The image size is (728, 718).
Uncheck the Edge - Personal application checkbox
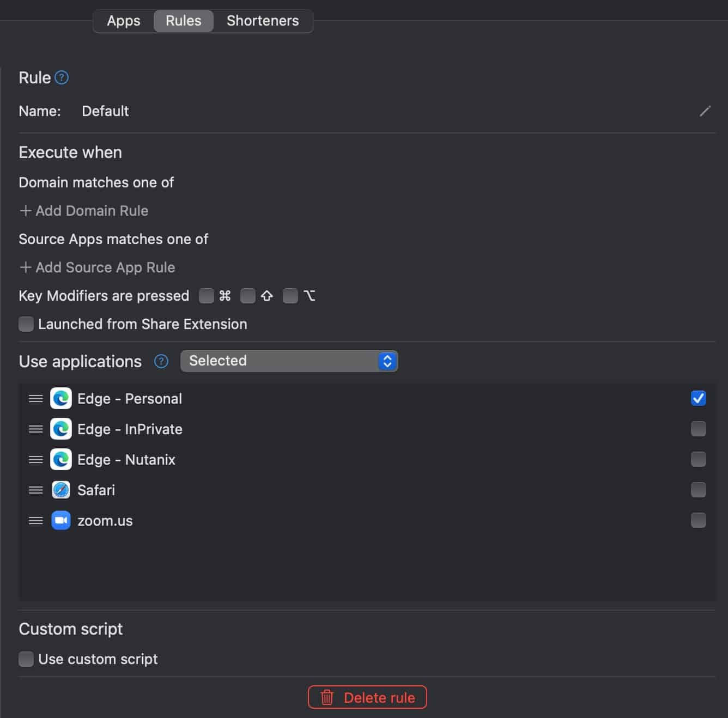(698, 398)
